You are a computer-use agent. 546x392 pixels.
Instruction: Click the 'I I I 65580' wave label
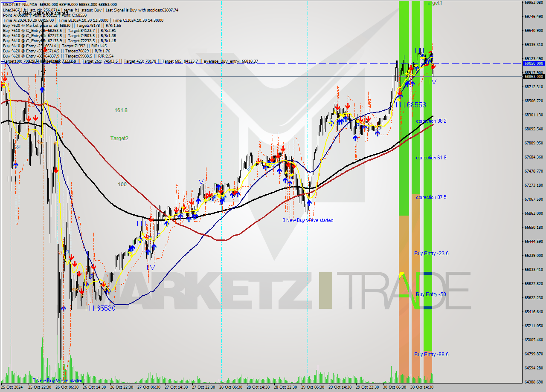click(x=101, y=308)
